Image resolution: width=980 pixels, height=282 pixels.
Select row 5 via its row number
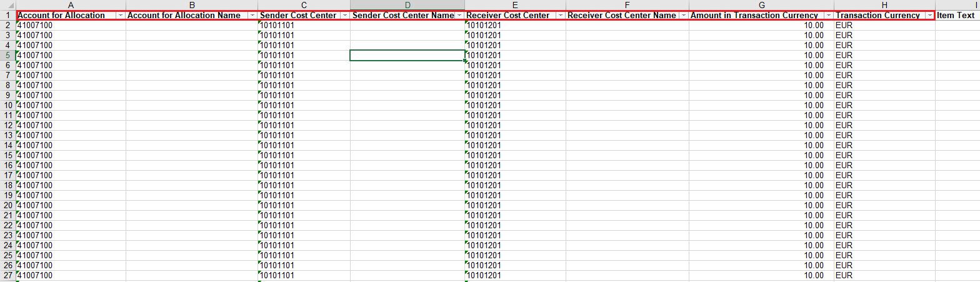7,55
